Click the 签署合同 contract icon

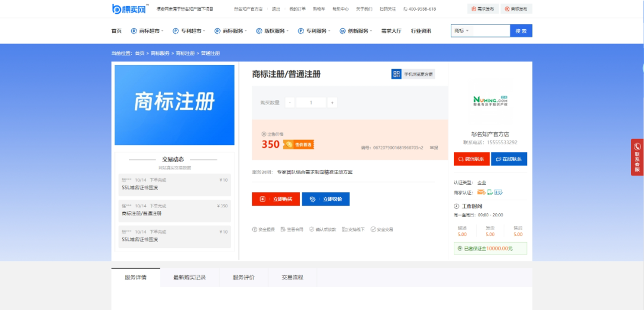283,229
